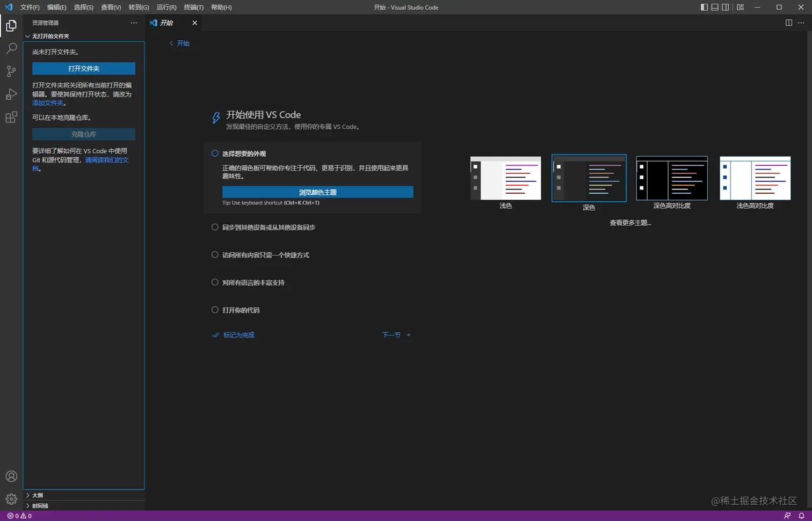Open the 查看(V) menu
Screen dimensions: 812x521
point(111,7)
